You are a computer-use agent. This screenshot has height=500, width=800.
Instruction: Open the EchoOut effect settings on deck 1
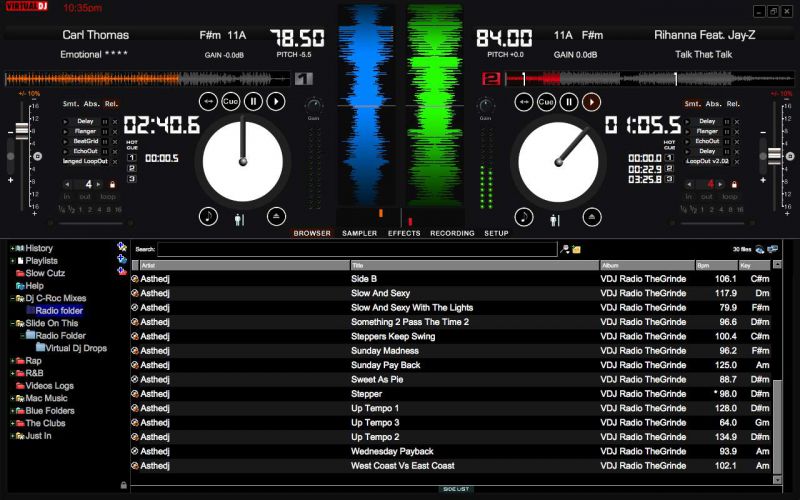point(105,152)
